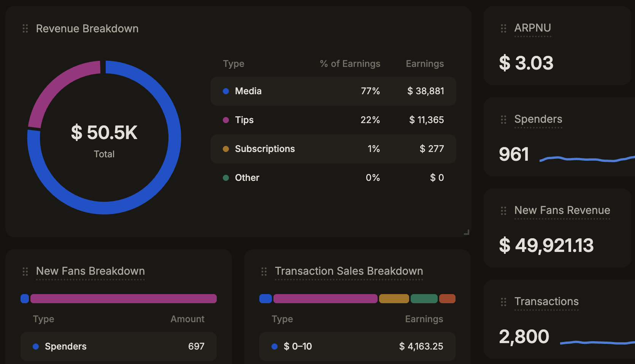
Task: Open the New Fans Revenue title
Action: click(x=562, y=210)
